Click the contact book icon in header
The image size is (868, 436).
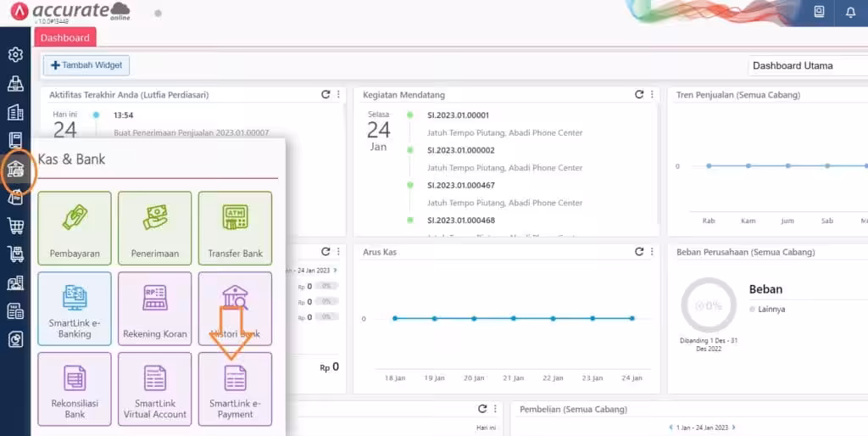click(x=820, y=12)
